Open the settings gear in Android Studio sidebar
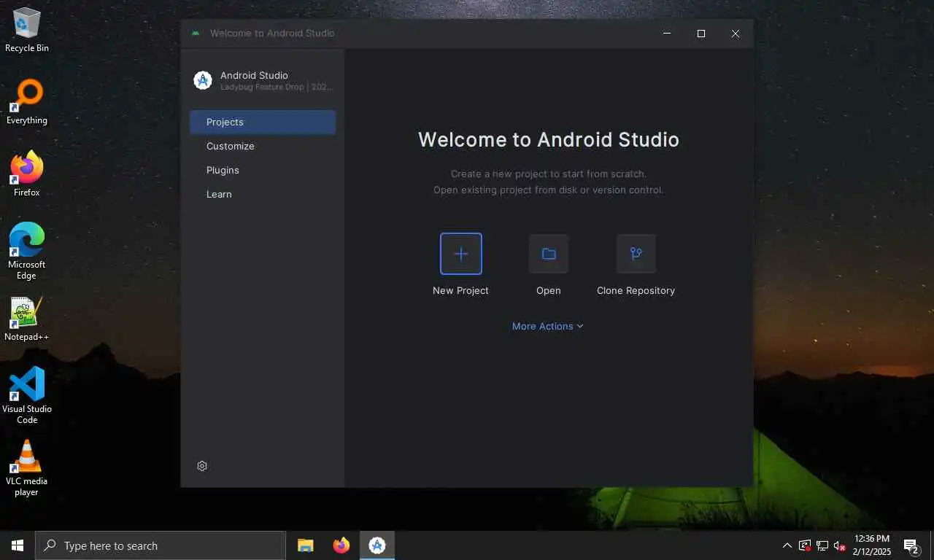Screen dimensions: 934x560 [x=202, y=466]
